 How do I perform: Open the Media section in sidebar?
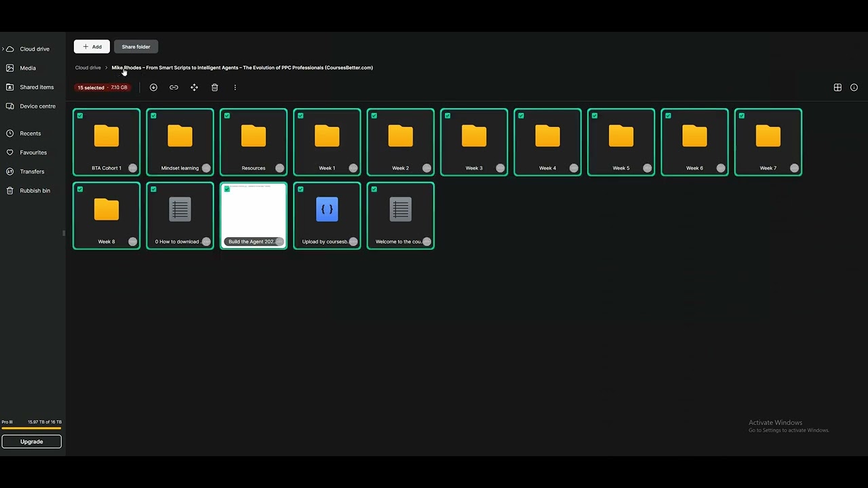(28, 68)
